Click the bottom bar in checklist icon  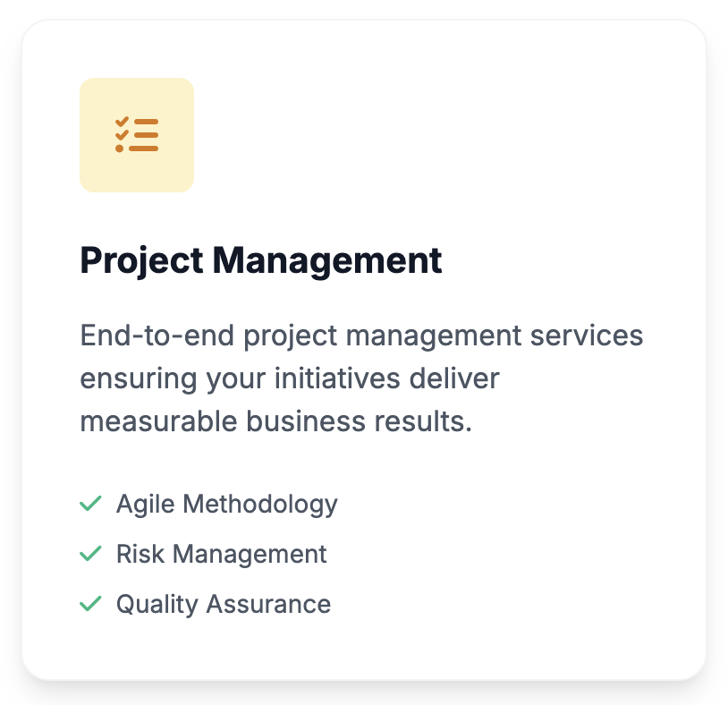[x=144, y=149]
